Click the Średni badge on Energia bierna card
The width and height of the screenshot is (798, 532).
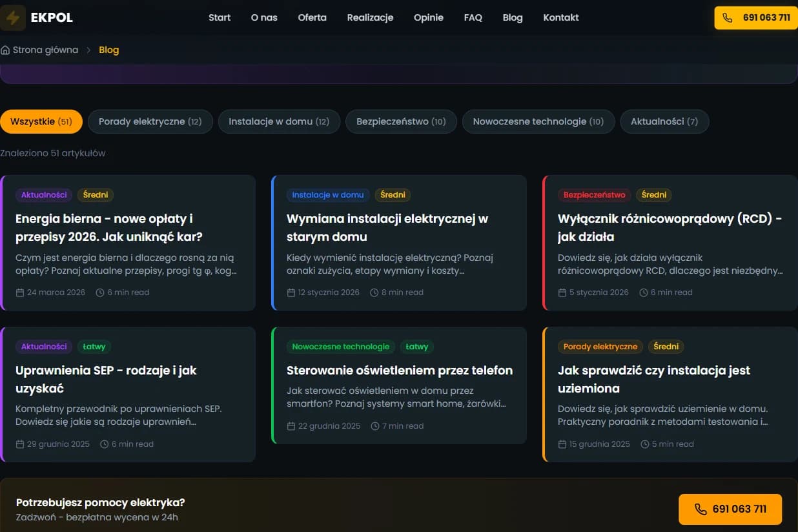tap(96, 195)
